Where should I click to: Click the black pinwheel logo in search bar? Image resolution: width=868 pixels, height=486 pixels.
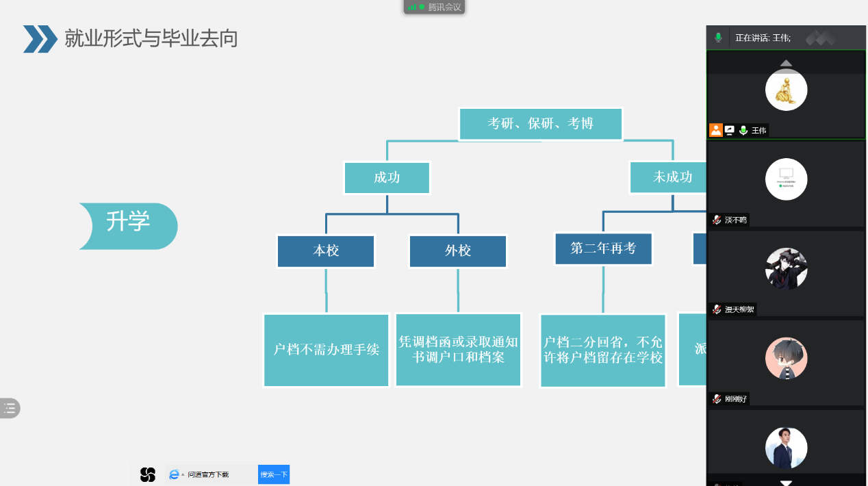click(148, 474)
